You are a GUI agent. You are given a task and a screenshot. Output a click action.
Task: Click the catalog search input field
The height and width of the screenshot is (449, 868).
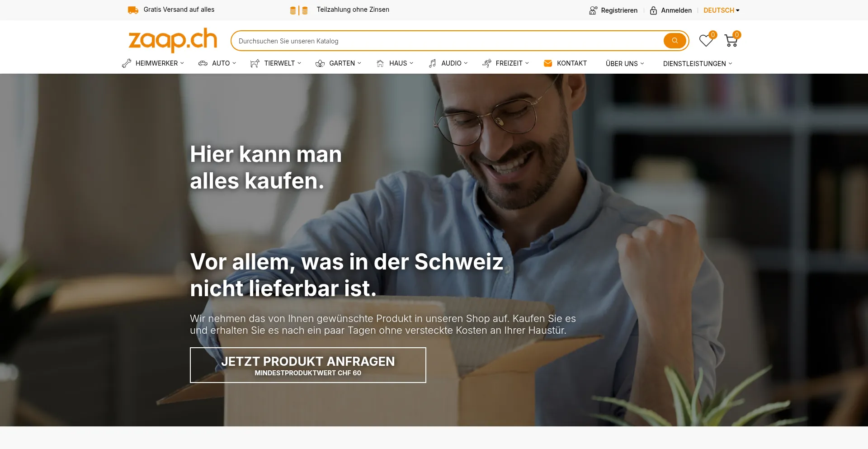(x=448, y=41)
